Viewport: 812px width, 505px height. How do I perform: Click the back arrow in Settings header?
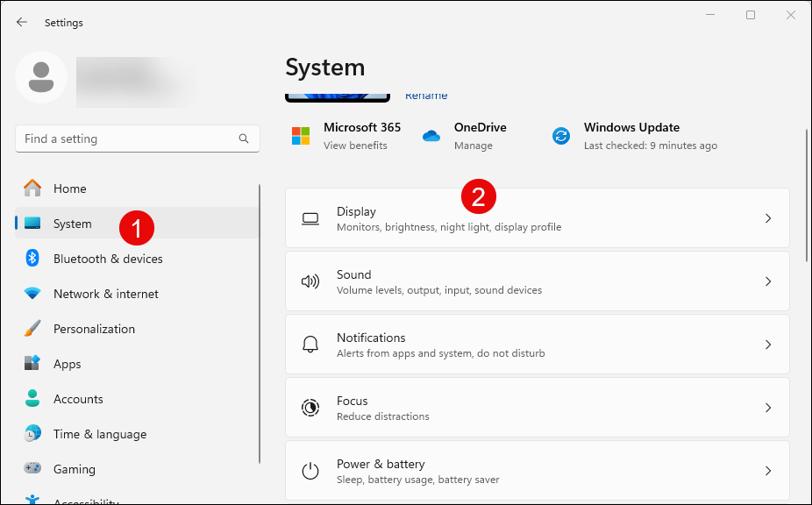tap(22, 23)
